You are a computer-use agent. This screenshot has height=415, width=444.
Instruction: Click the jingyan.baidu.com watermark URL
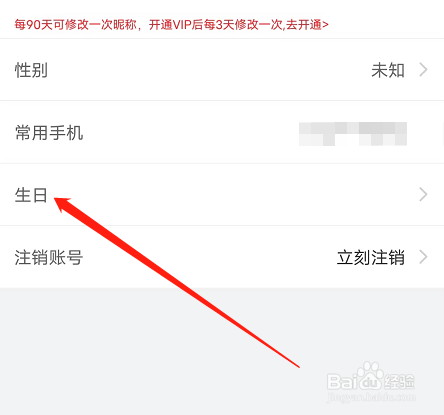click(371, 397)
